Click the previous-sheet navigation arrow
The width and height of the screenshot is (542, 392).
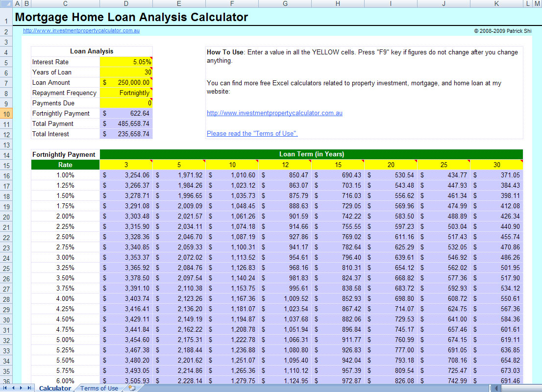(13, 388)
